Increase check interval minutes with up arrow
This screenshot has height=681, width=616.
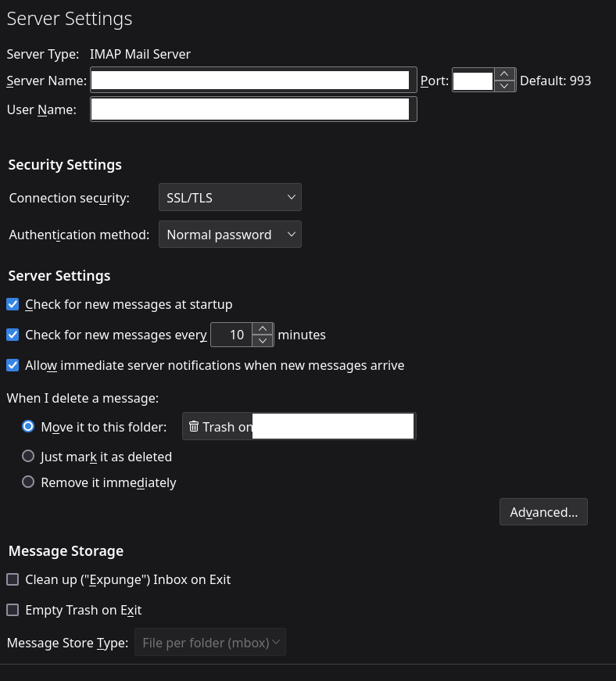pos(263,328)
